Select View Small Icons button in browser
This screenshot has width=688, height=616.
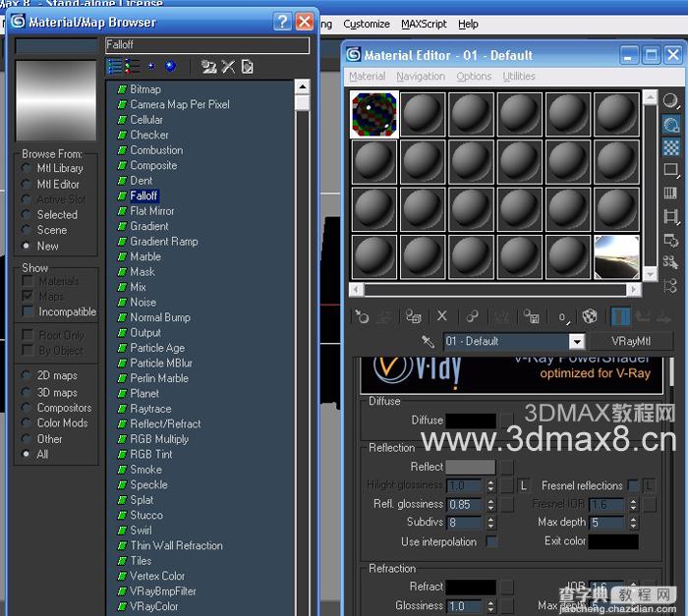pyautogui.click(x=151, y=67)
